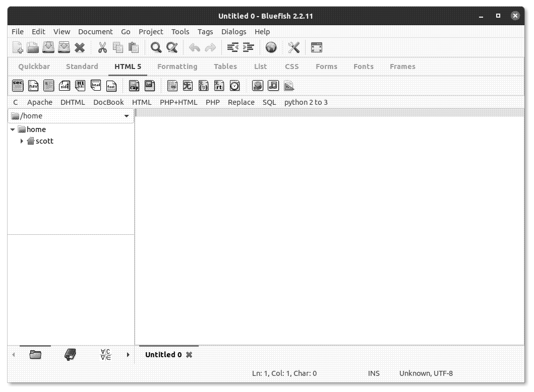534x392 pixels.
Task: Insert a time tag using the clock icon
Action: coord(234,86)
